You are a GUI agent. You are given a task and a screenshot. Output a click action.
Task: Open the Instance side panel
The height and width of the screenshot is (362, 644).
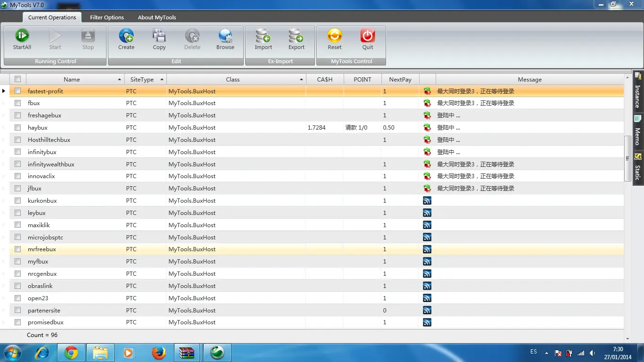click(638, 90)
